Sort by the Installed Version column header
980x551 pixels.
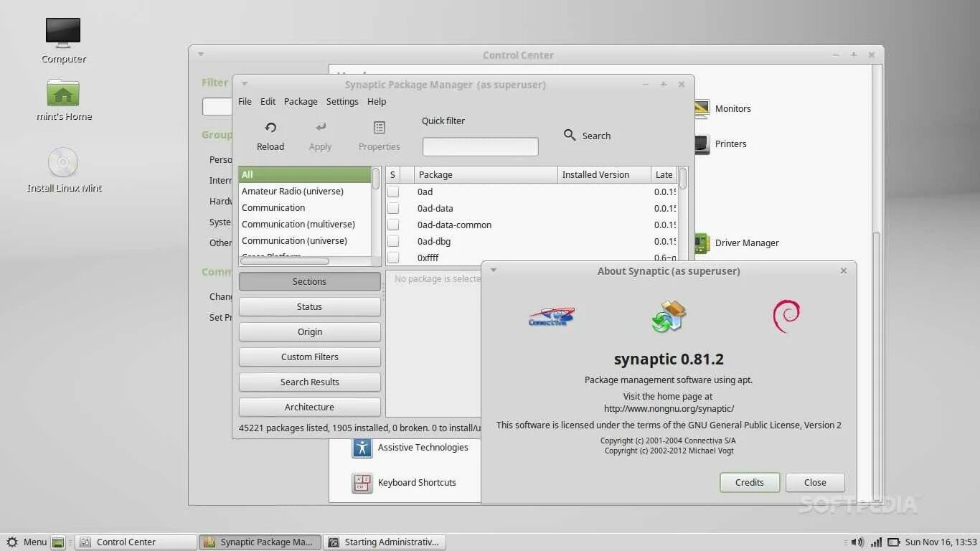click(x=604, y=174)
